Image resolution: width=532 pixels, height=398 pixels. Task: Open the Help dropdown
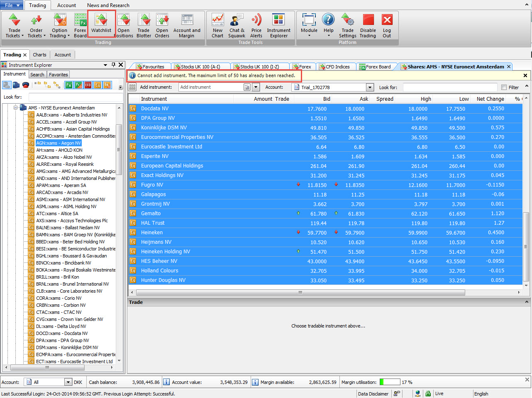click(x=328, y=26)
